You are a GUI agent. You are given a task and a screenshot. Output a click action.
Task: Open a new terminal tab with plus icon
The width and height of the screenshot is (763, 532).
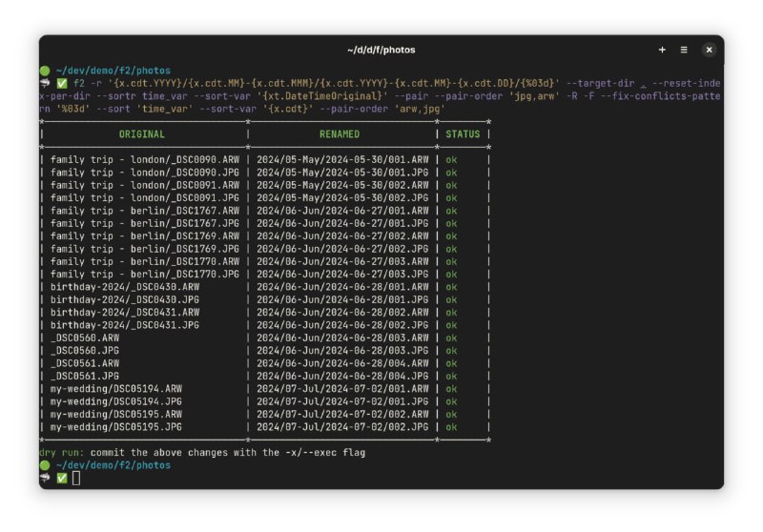pyautogui.click(x=662, y=50)
